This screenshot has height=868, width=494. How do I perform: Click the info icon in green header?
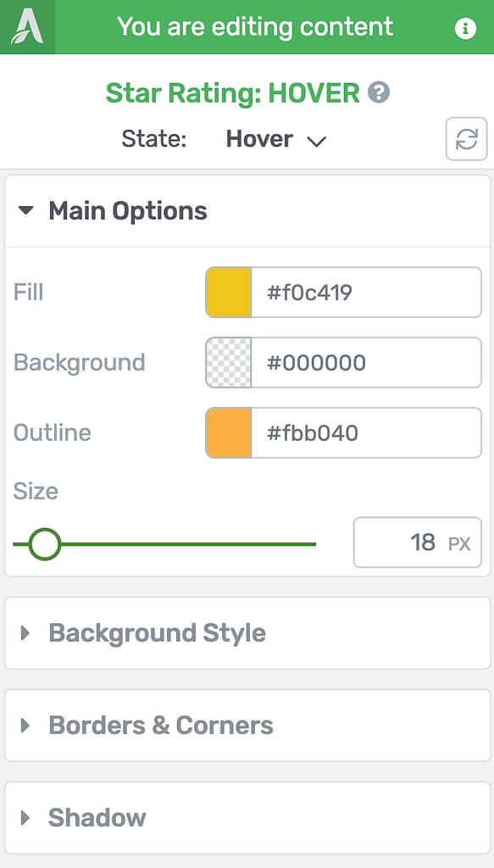[465, 28]
